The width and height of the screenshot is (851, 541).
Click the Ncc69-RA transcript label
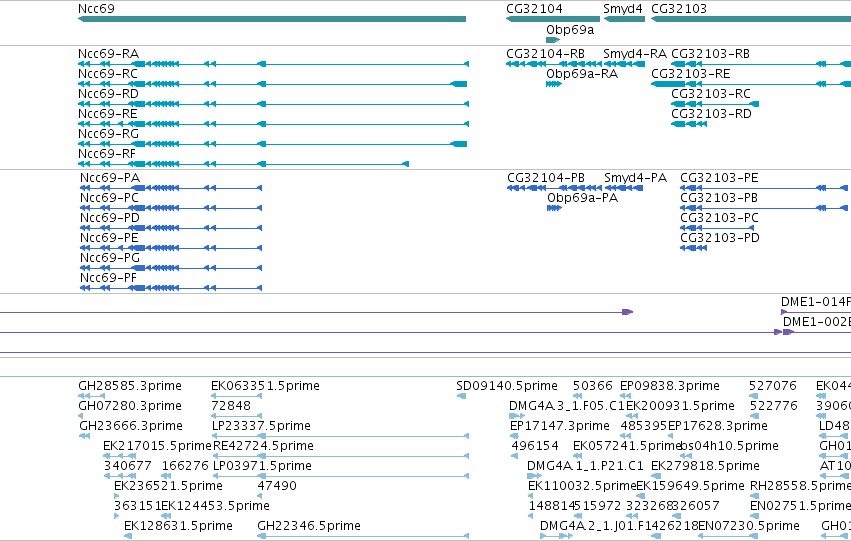pyautogui.click(x=109, y=54)
